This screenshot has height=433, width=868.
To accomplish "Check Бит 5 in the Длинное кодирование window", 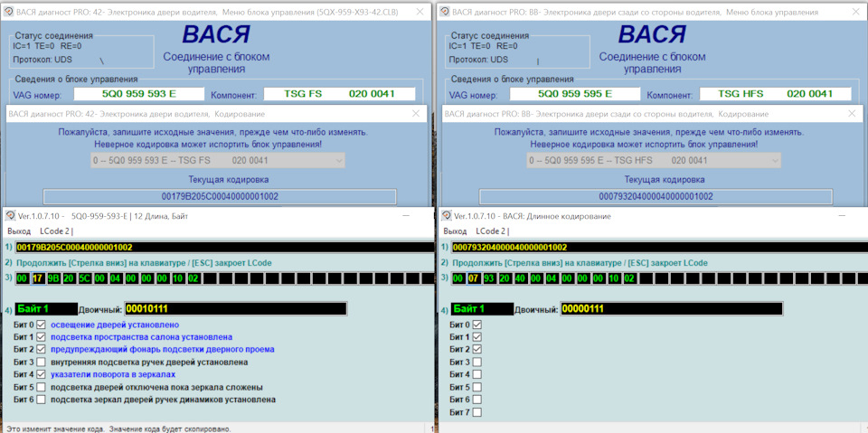I will (476, 387).
